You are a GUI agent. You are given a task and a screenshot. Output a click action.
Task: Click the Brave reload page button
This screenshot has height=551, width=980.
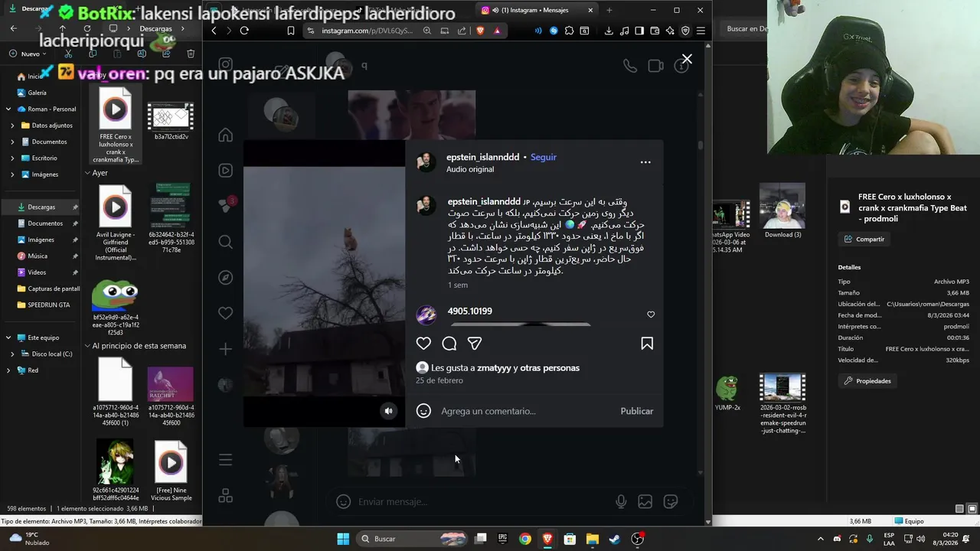click(244, 31)
